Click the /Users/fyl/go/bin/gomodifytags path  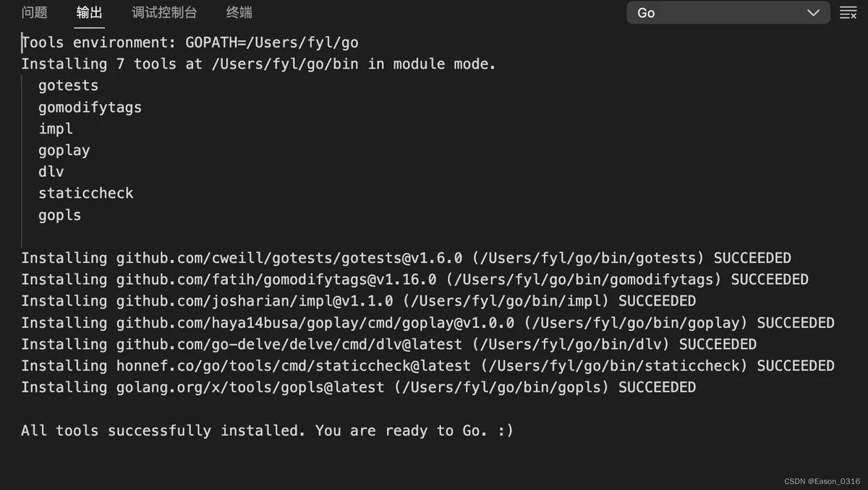click(x=584, y=280)
